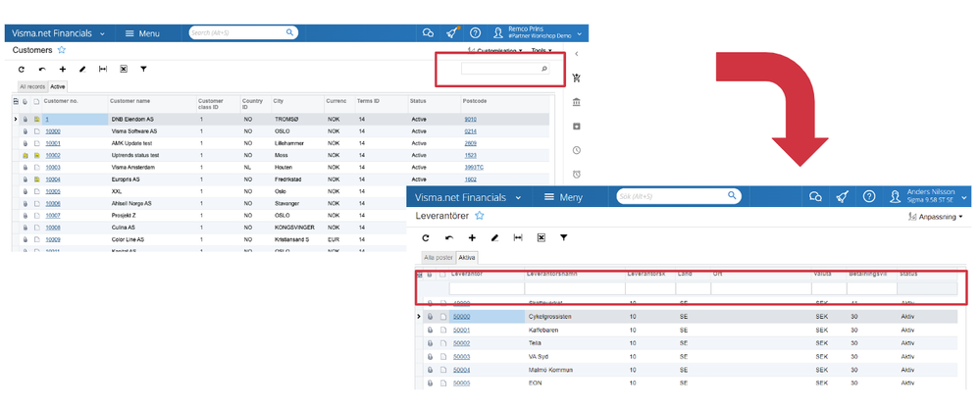Screen dimensions: 980x408
Task: Open the filter funnel in Customers toolbar
Action: [x=144, y=70]
